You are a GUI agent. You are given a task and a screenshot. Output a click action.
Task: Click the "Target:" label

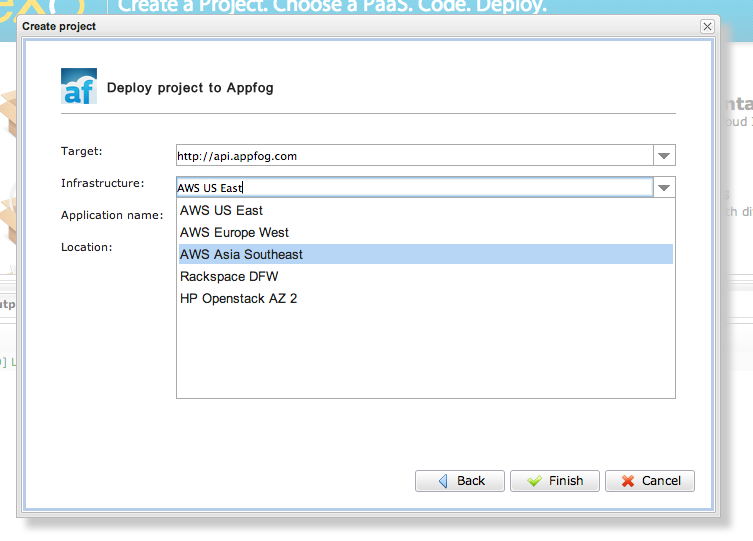tap(82, 151)
